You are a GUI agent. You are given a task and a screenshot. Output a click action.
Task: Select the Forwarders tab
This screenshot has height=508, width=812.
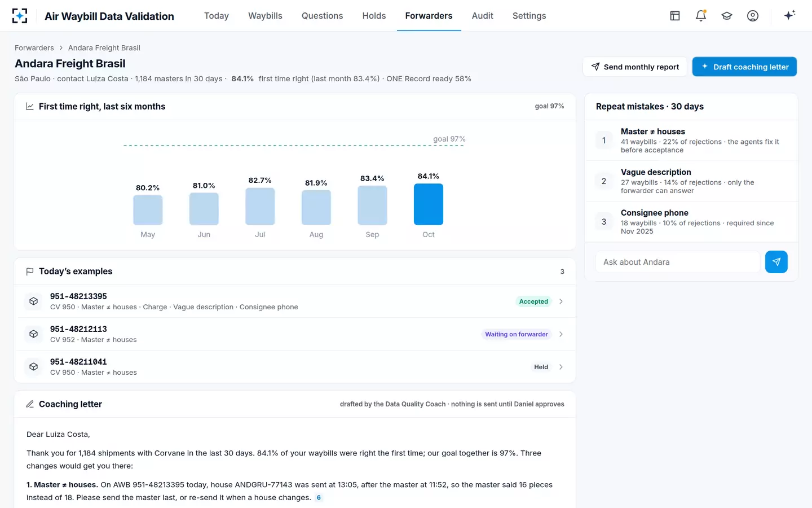429,16
